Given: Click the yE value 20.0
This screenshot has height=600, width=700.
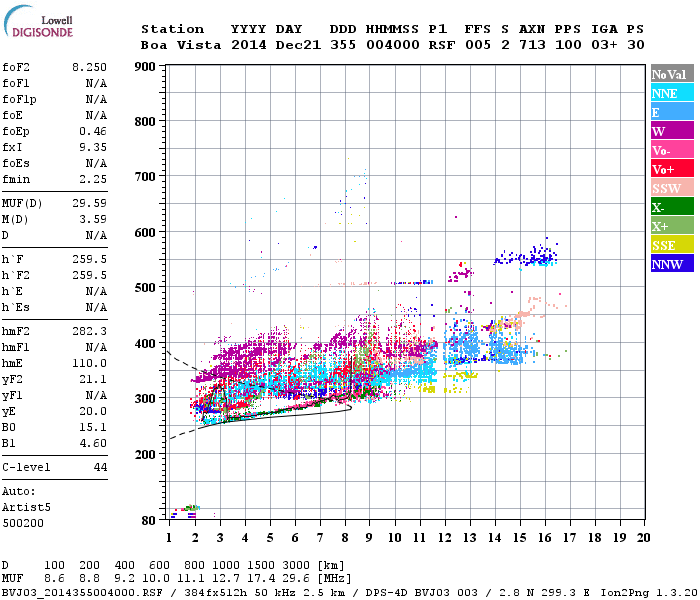Looking at the screenshot, I should click(x=93, y=411).
